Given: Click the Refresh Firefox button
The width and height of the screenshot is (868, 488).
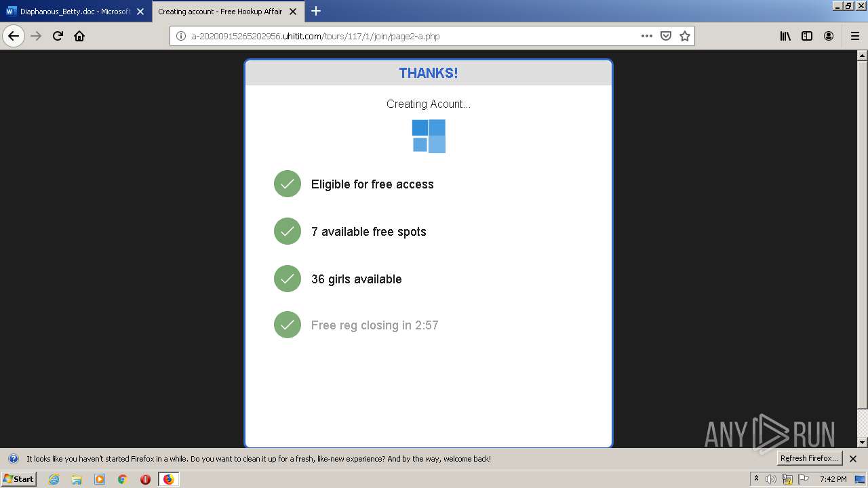Looking at the screenshot, I should (x=810, y=458).
